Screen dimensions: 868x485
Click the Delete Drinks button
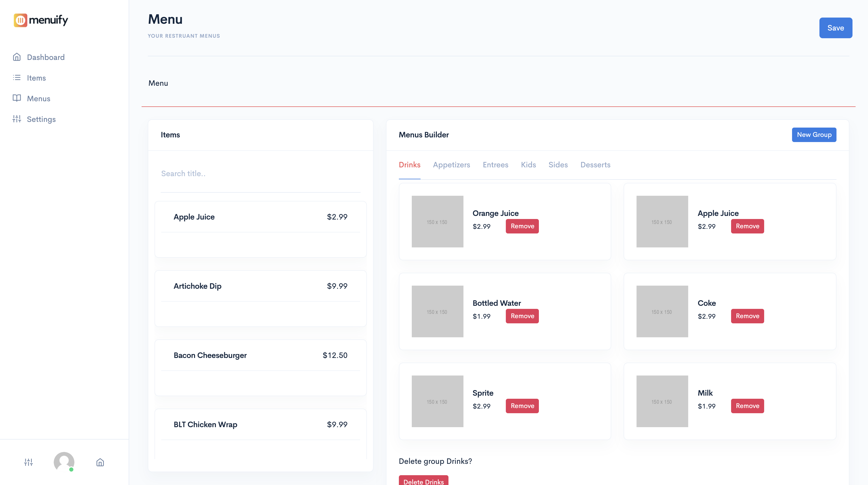(x=423, y=481)
